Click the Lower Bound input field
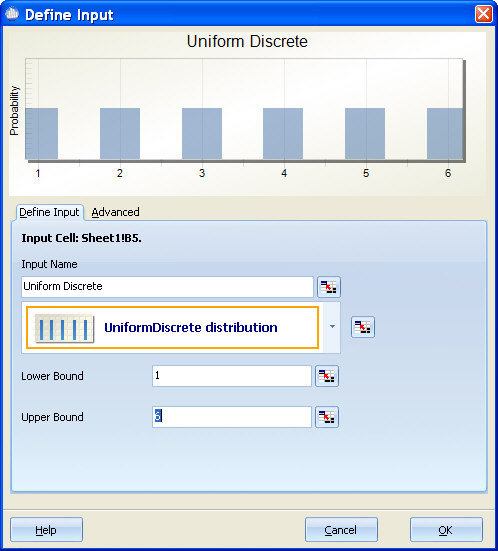Image resolution: width=498 pixels, height=551 pixels. (x=232, y=376)
